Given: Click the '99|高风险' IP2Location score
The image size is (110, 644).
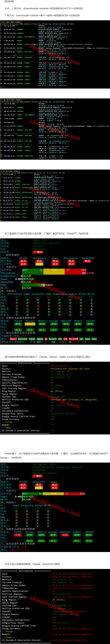Looking at the screenshot, I should tap(88, 273).
